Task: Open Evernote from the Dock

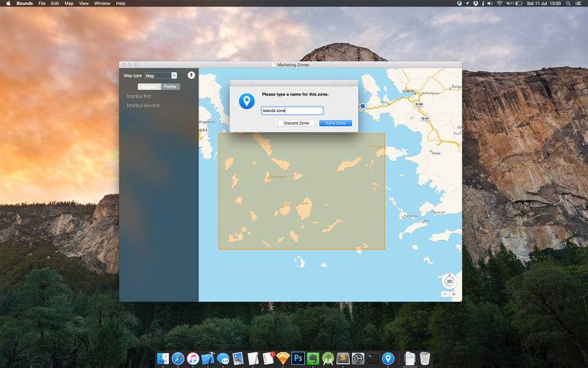Action: [313, 358]
